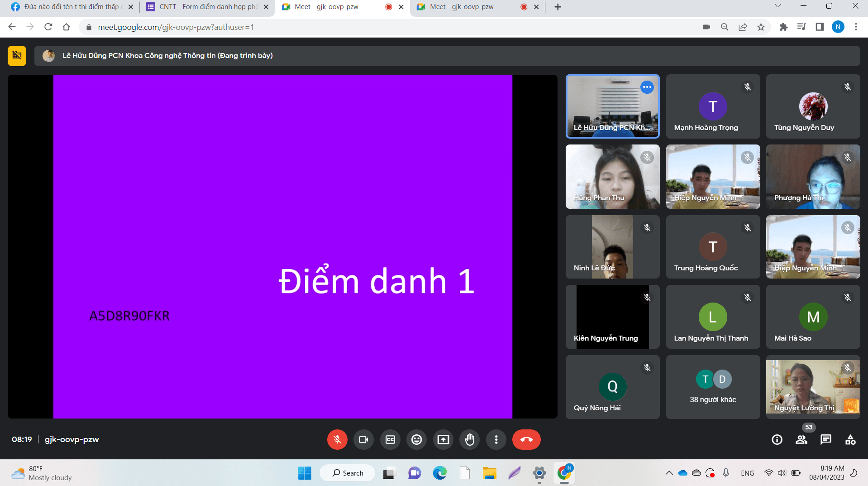Click the Present now screen share icon
The height and width of the screenshot is (486, 868).
(443, 439)
